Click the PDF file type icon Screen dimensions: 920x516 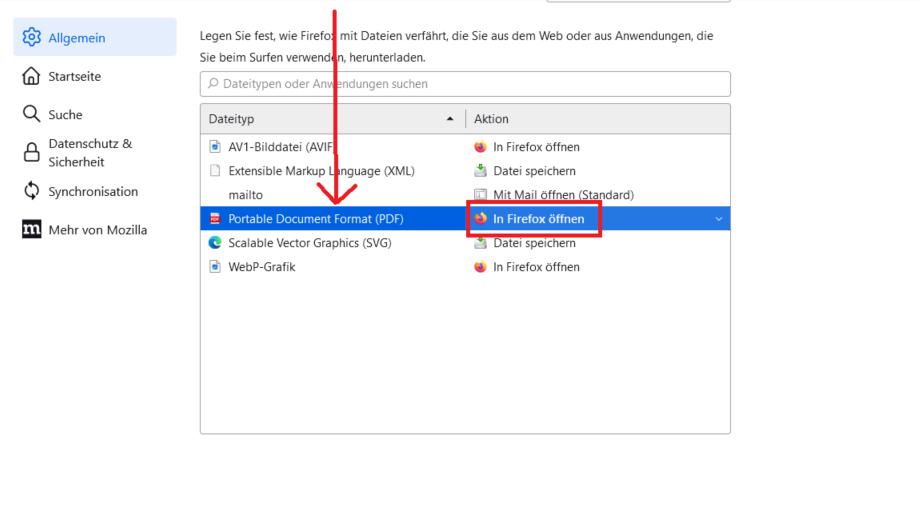tap(215, 218)
